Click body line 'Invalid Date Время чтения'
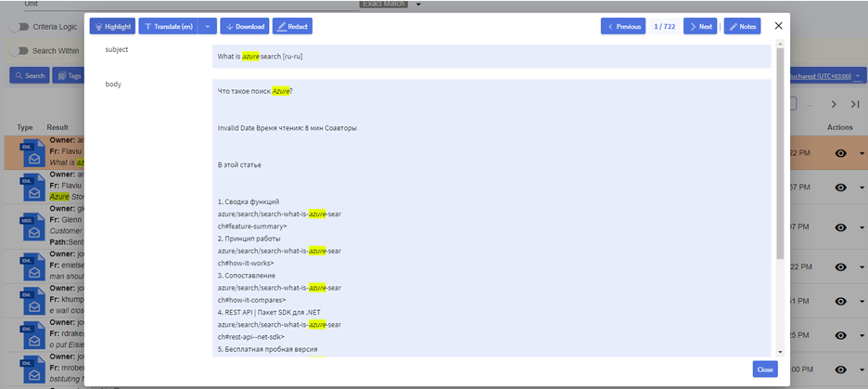868x389 pixels. 287,128
